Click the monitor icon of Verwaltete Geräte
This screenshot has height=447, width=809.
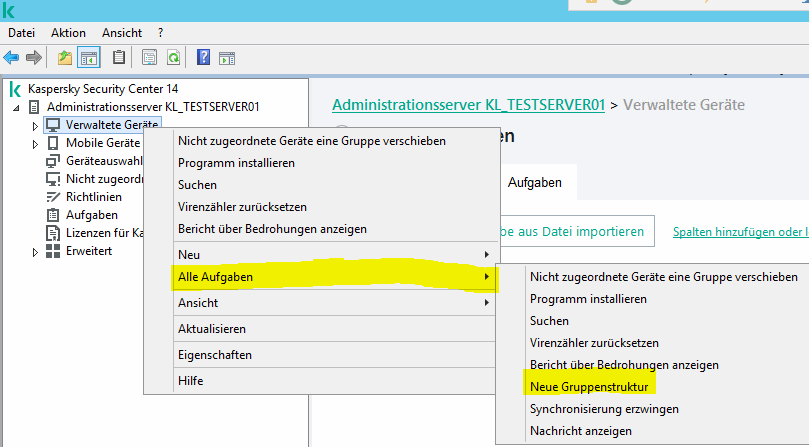point(53,124)
